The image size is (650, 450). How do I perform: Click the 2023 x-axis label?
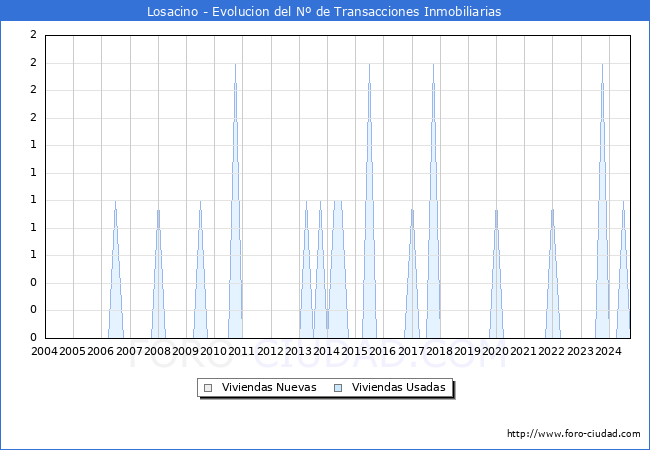580,351
